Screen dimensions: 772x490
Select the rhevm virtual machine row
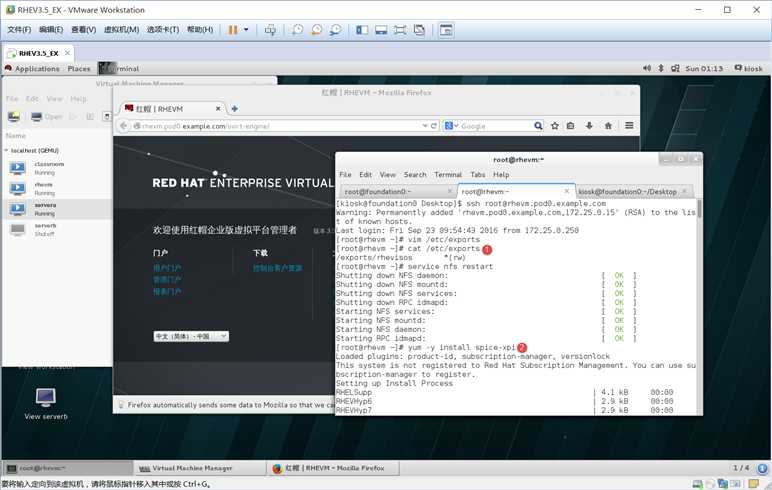click(x=57, y=189)
